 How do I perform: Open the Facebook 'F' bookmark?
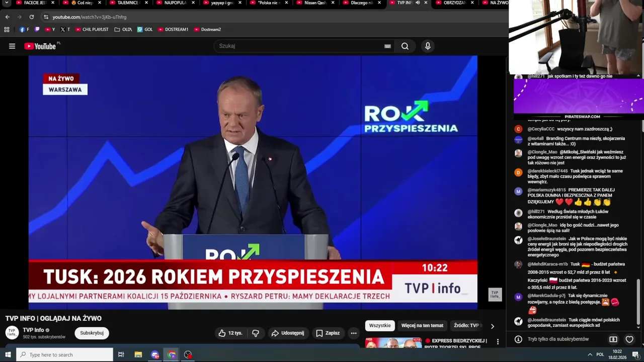(24, 30)
